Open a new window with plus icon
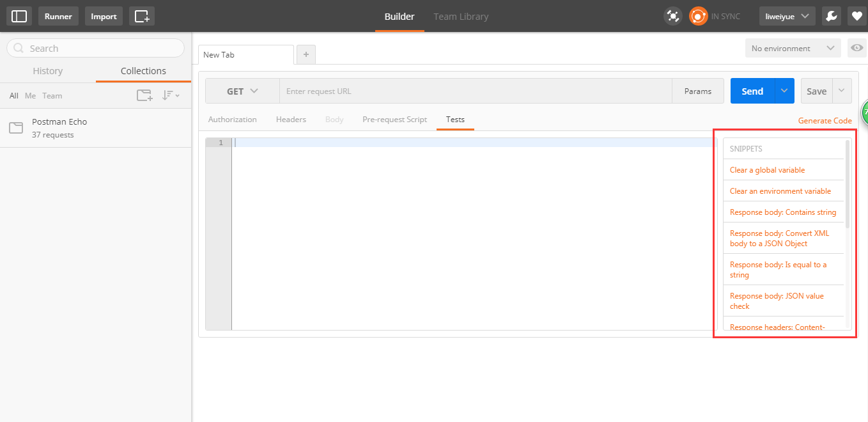Image resolution: width=868 pixels, height=422 pixels. pyautogui.click(x=142, y=16)
